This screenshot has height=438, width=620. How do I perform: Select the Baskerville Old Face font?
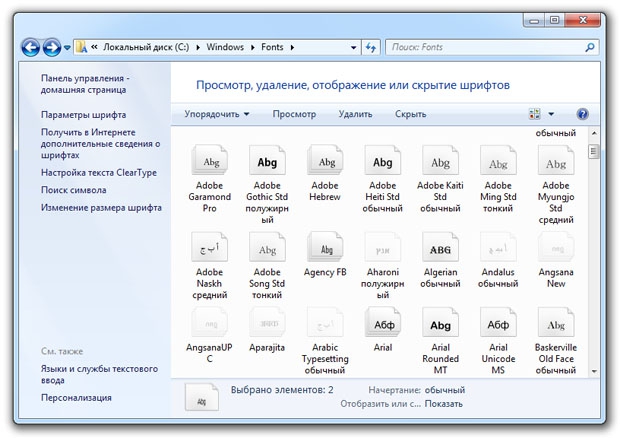click(x=555, y=326)
